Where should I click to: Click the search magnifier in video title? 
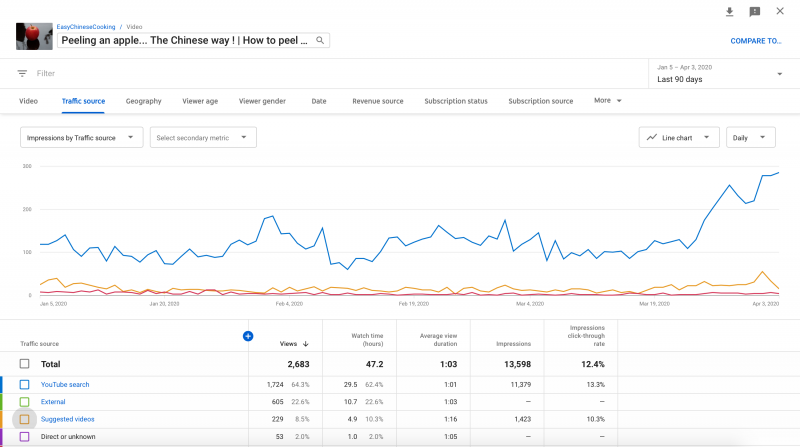tap(320, 40)
